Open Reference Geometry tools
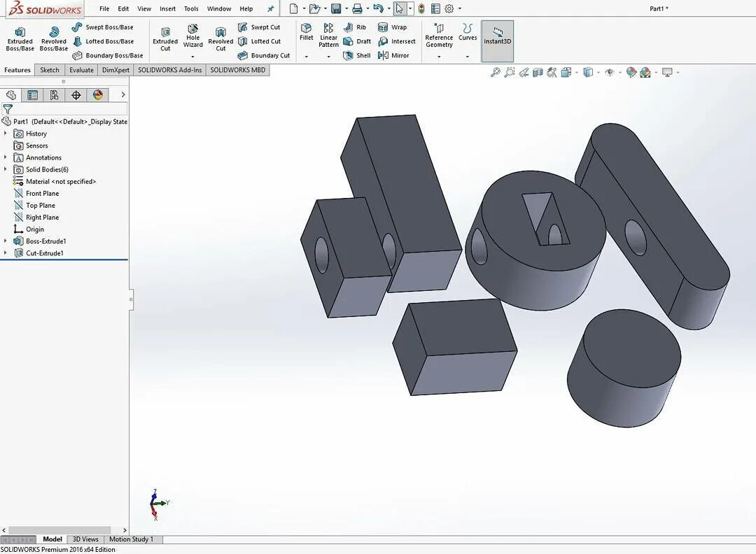756x554 pixels. pos(439,35)
